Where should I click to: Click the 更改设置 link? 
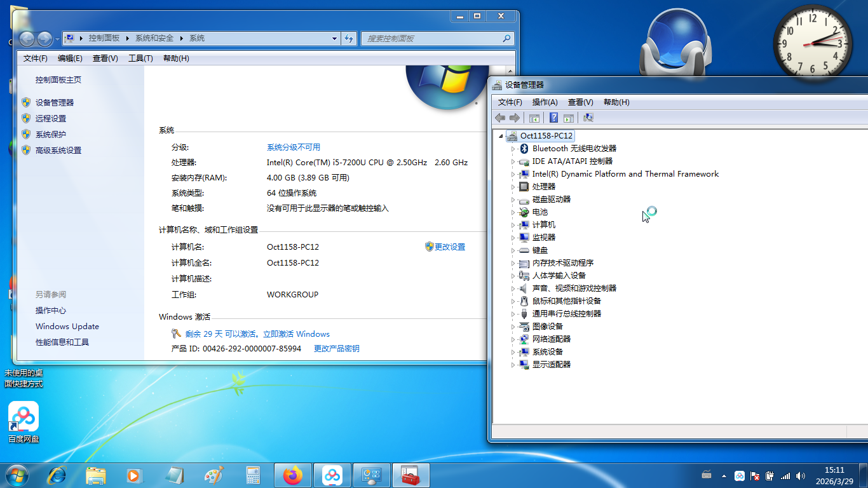449,247
